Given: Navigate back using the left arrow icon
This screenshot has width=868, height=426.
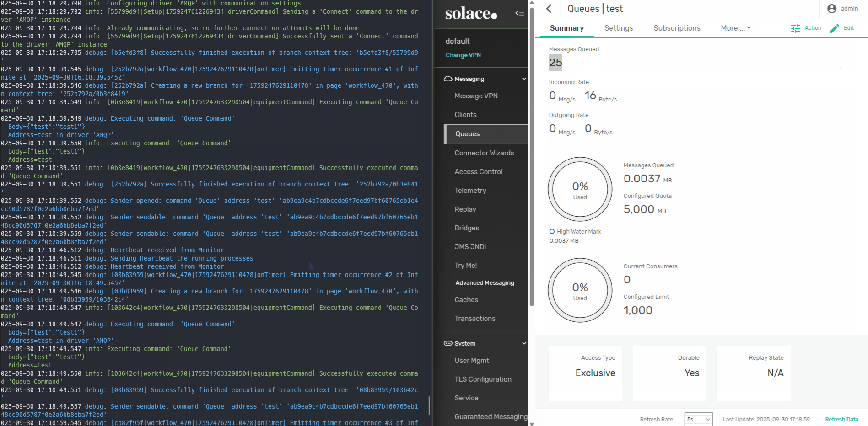Looking at the screenshot, I should [x=549, y=9].
